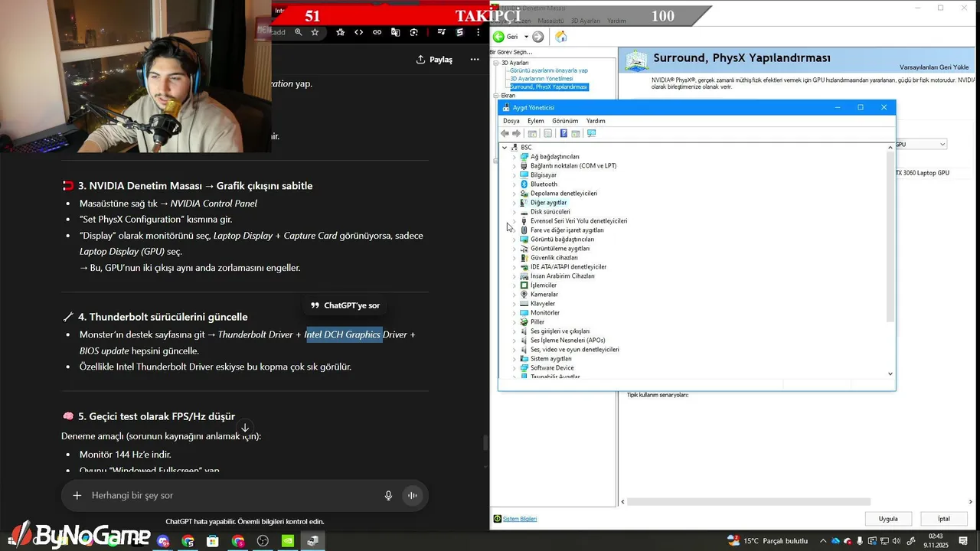Collapse the 3D Ayarları tree in NVIDIA panel
This screenshot has width=980, height=551.
coord(495,63)
